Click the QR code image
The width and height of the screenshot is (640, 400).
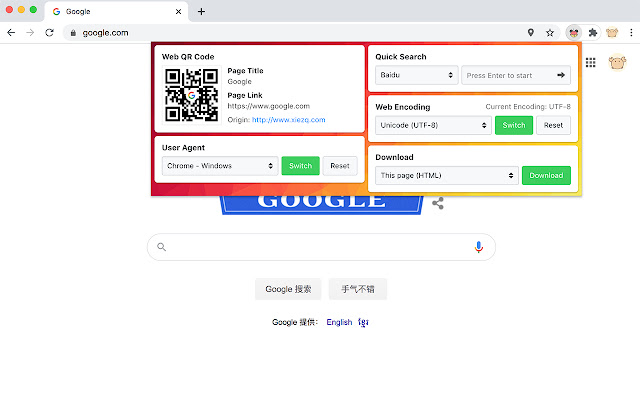[x=191, y=95]
